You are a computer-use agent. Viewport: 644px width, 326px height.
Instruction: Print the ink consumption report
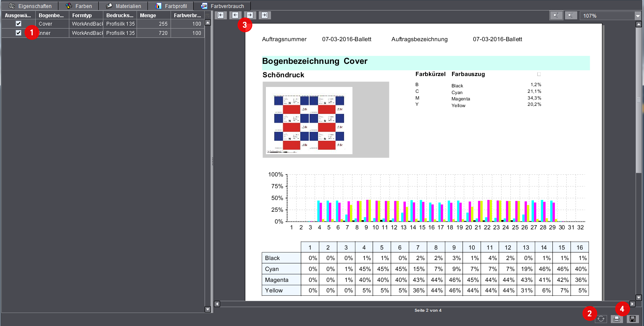tap(617, 319)
